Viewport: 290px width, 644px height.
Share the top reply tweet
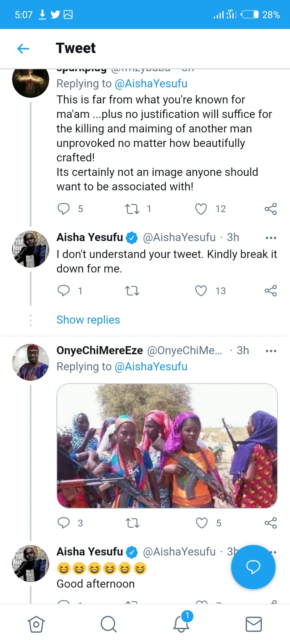[271, 209]
